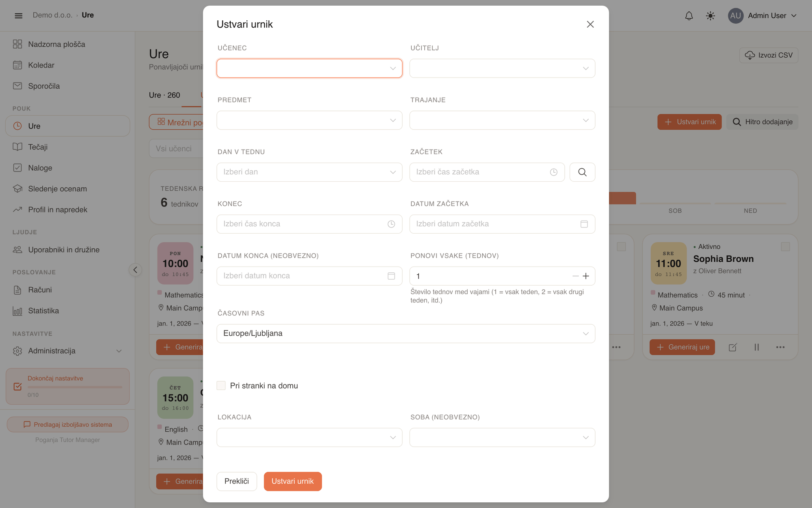Open the Izberi datum konca date picker

coord(309,276)
